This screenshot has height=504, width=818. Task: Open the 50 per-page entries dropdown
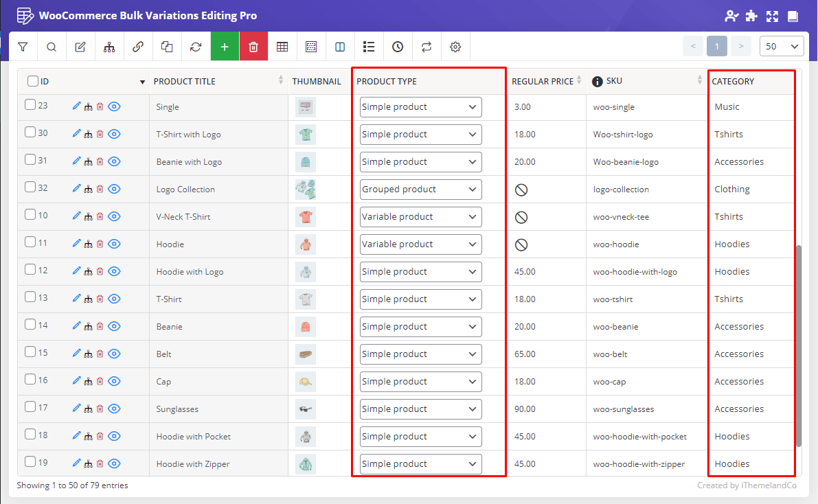coord(782,47)
